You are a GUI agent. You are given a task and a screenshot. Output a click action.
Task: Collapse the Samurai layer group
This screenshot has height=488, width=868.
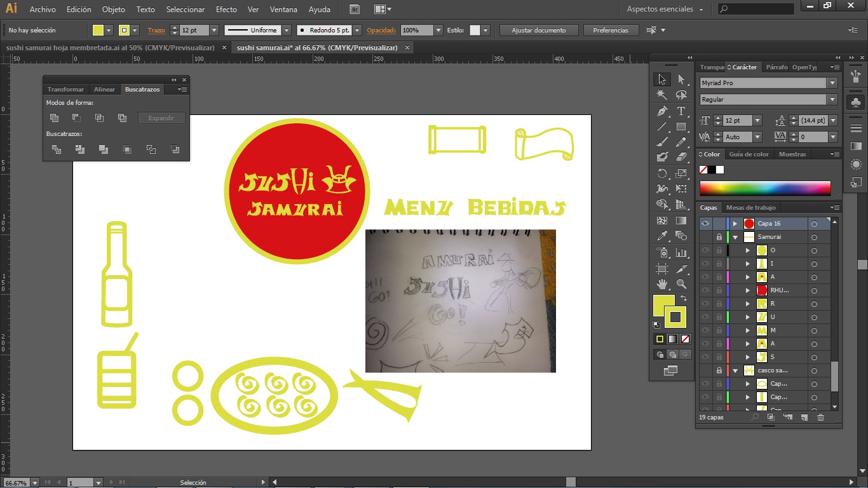click(x=735, y=237)
